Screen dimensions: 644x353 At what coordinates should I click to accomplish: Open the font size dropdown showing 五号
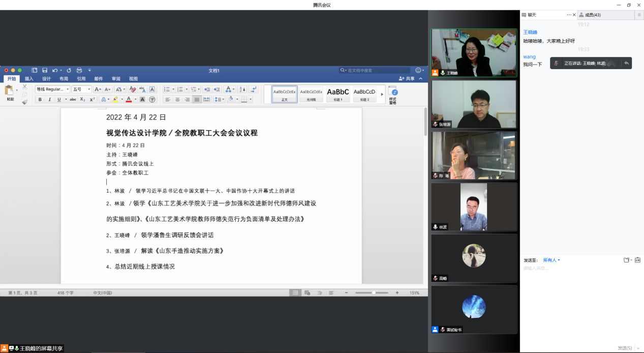[81, 89]
